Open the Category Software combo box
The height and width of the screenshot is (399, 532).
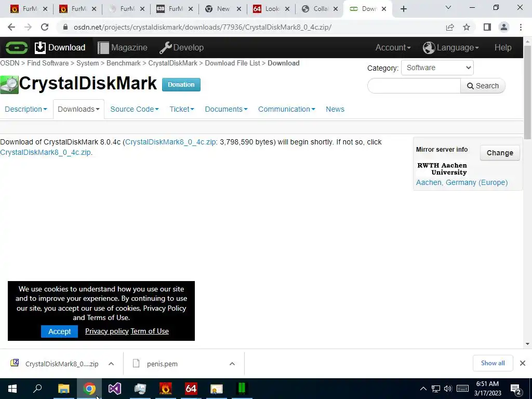(x=437, y=68)
